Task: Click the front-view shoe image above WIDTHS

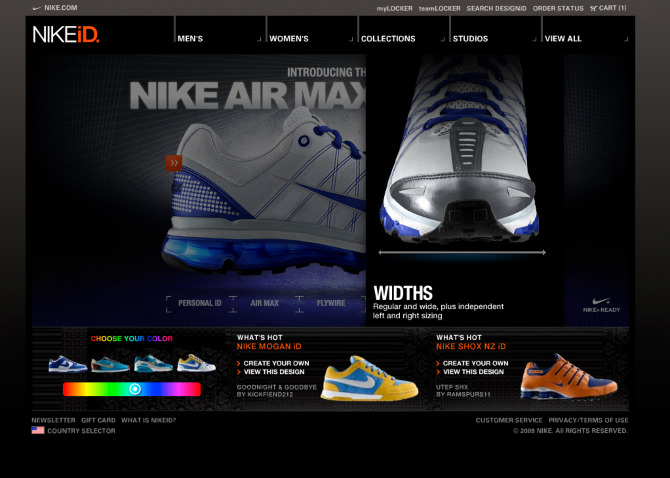Action: coord(459,150)
